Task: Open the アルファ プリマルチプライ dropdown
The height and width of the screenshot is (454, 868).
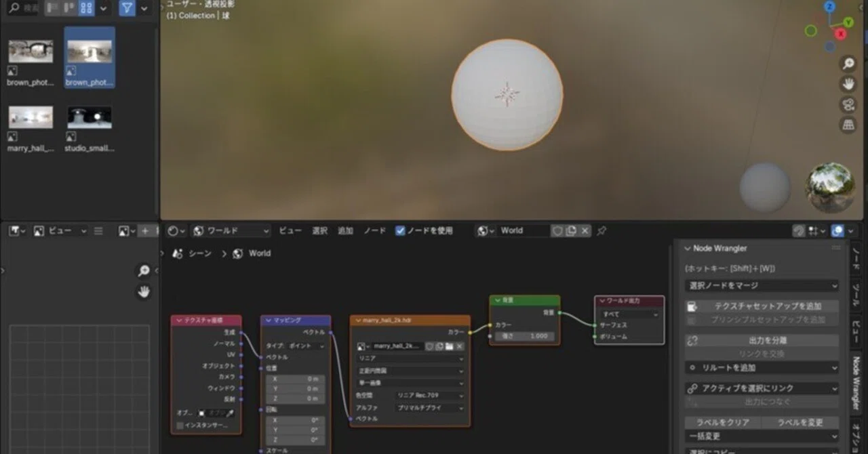Action: tap(430, 408)
